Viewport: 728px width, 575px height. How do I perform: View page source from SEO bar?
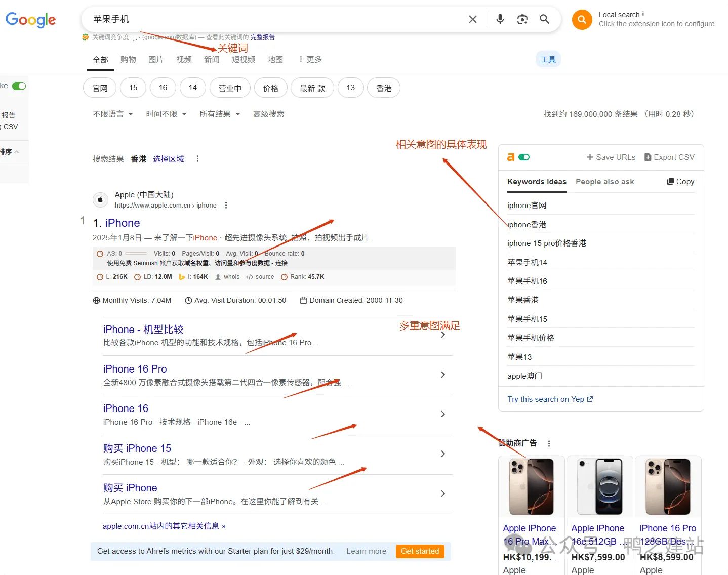click(260, 277)
